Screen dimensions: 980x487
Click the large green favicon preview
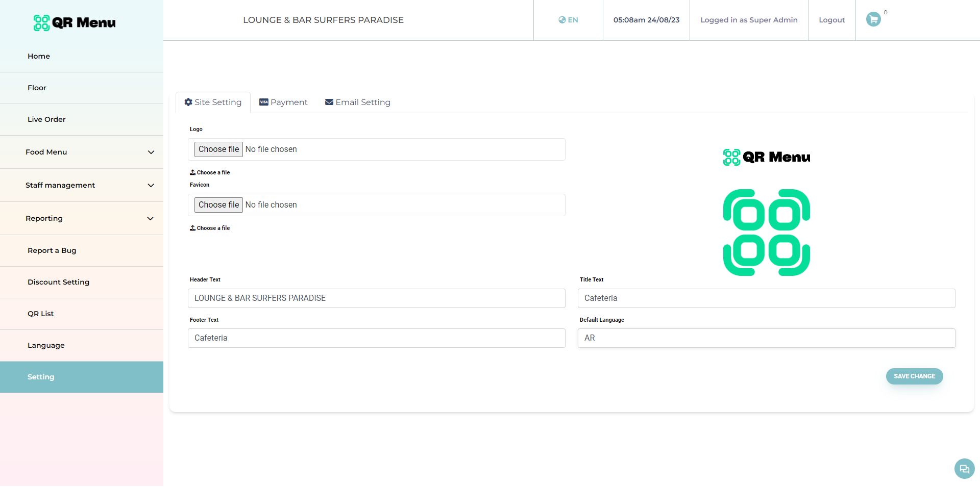pos(767,233)
